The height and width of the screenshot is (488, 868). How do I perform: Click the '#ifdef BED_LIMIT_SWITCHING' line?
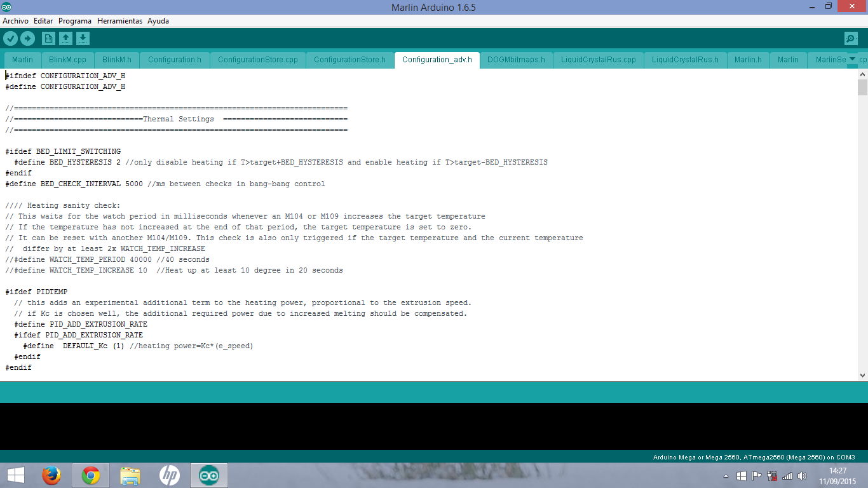coord(63,151)
